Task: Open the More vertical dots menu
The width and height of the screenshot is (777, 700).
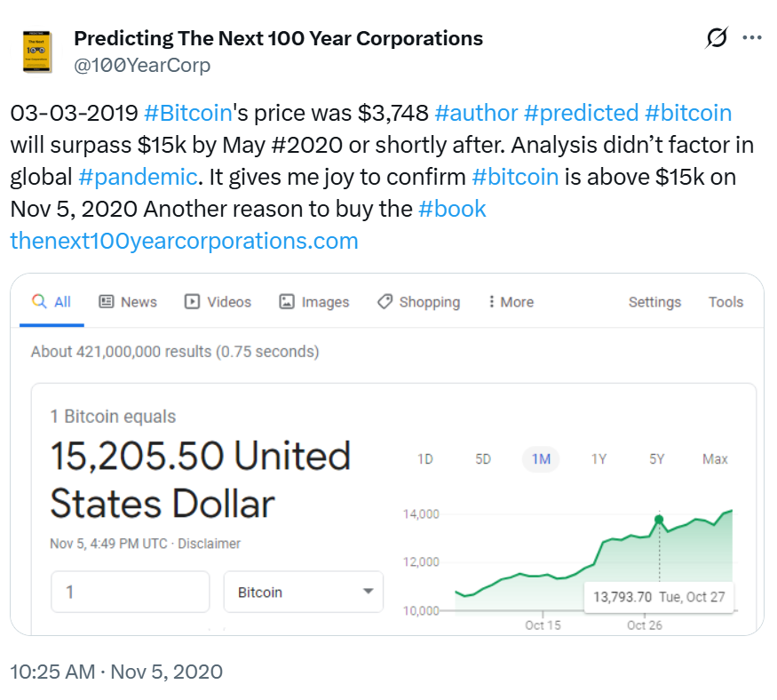Action: click(x=491, y=302)
